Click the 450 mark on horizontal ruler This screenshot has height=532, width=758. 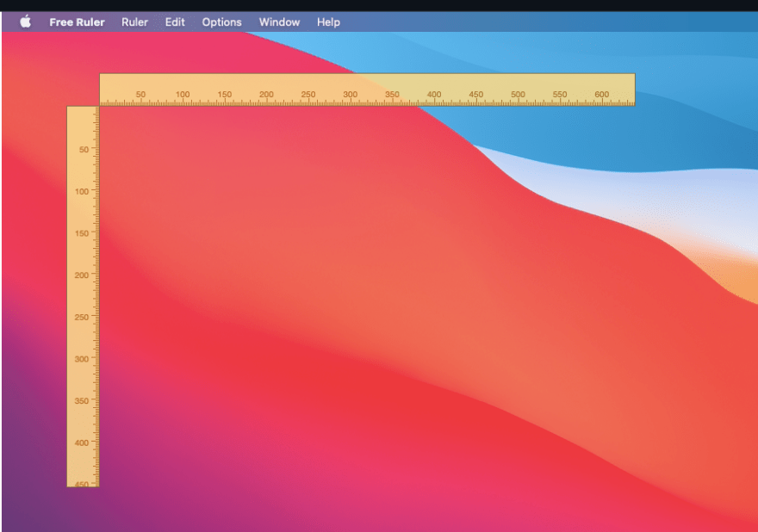point(475,94)
